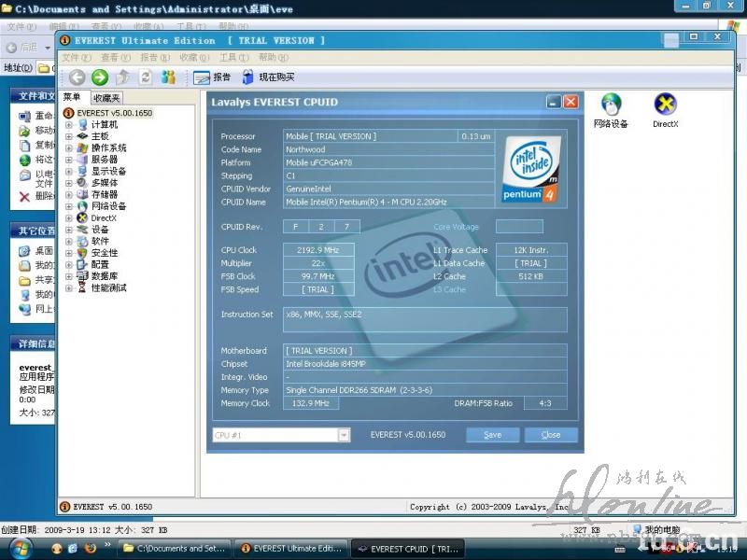
Task: Click the 现在购买 buy now button
Action: click(x=268, y=77)
